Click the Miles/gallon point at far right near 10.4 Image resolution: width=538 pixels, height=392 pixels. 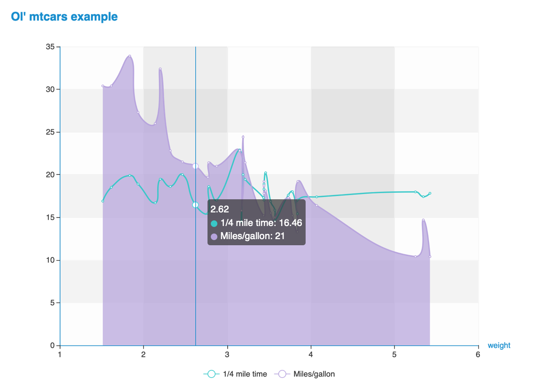pyautogui.click(x=430, y=256)
